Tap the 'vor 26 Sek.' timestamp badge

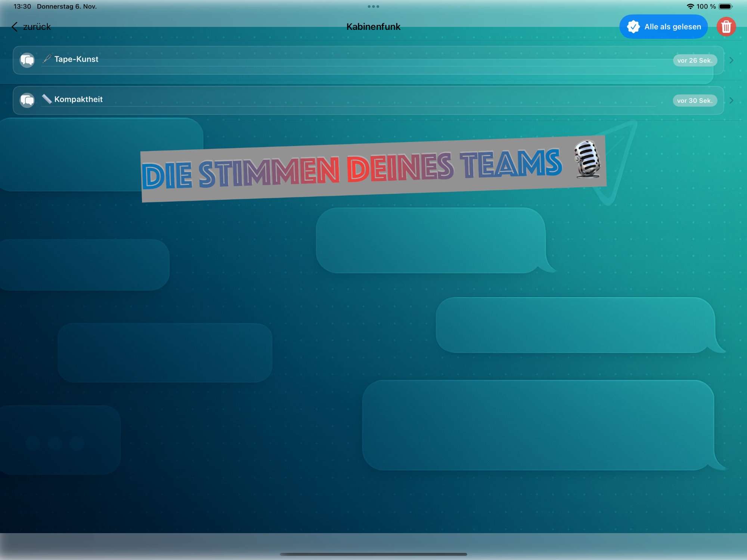point(695,60)
